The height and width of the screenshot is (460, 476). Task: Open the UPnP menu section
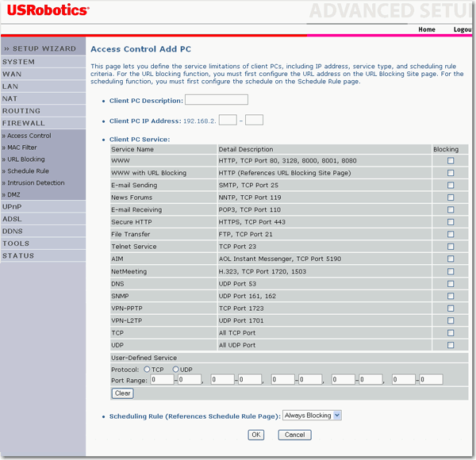pos(44,207)
